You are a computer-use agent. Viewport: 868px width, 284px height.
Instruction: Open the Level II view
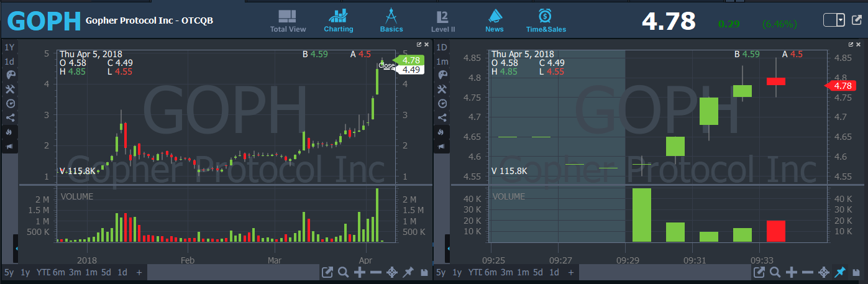442,21
